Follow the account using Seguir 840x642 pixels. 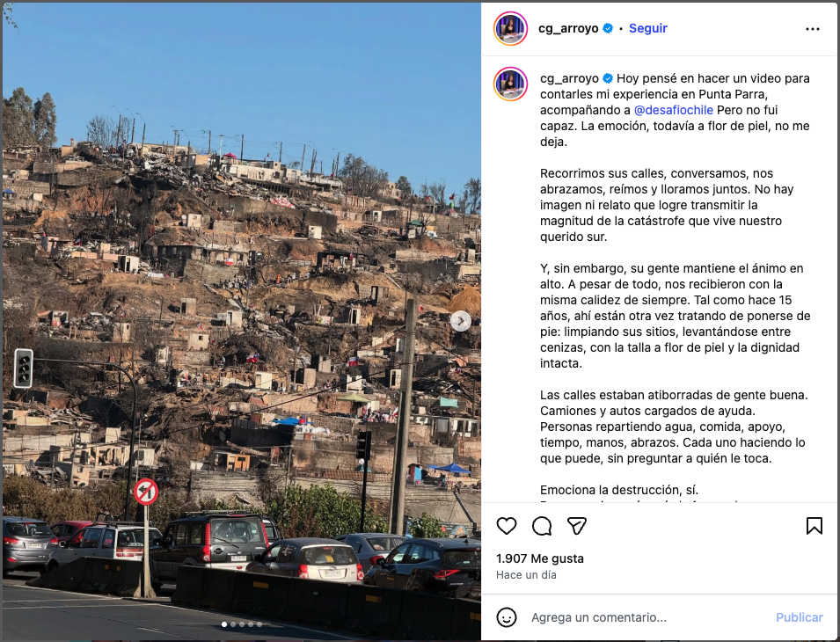tap(647, 28)
